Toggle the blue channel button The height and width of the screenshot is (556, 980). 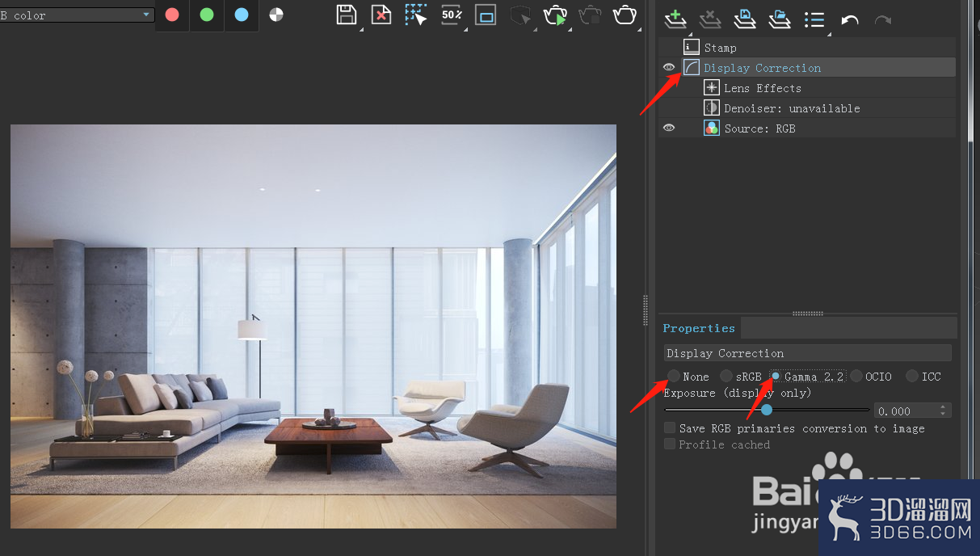click(242, 15)
